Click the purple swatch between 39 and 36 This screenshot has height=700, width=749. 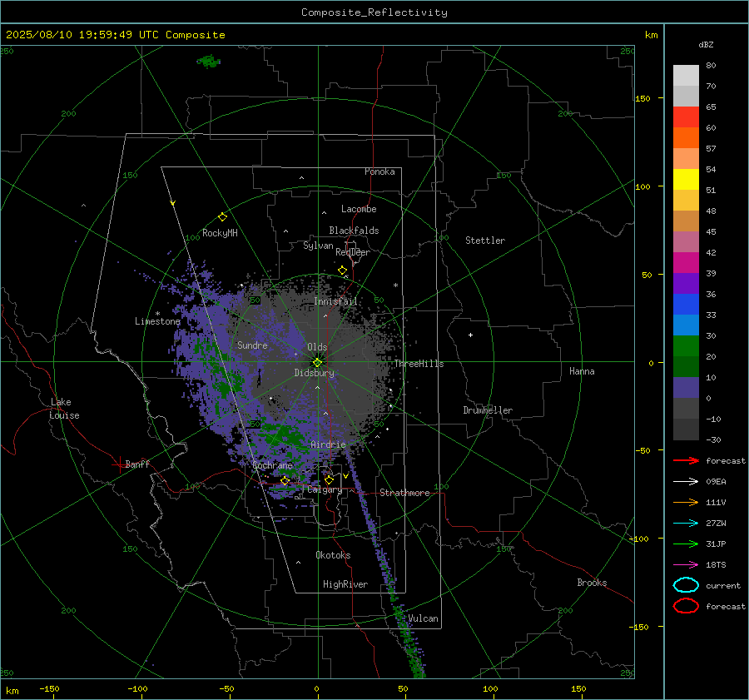686,284
